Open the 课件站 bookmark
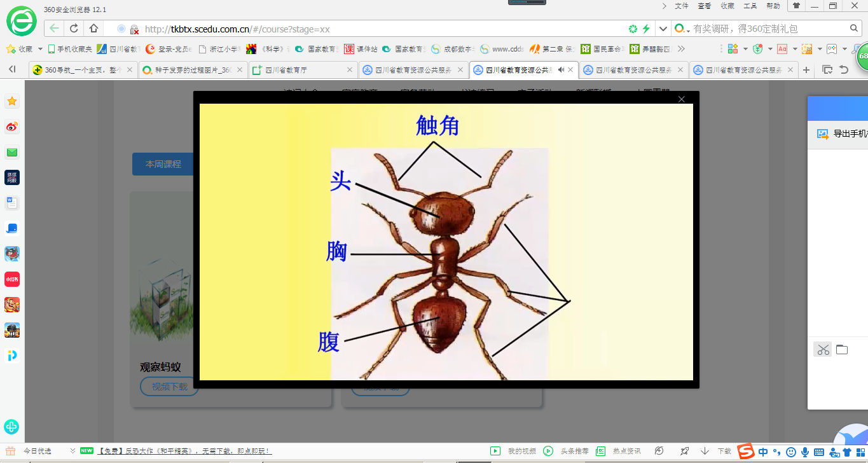This screenshot has height=463, width=868. (361, 49)
